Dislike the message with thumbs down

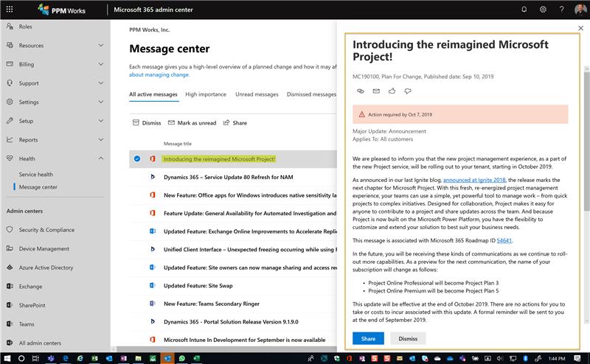click(408, 91)
